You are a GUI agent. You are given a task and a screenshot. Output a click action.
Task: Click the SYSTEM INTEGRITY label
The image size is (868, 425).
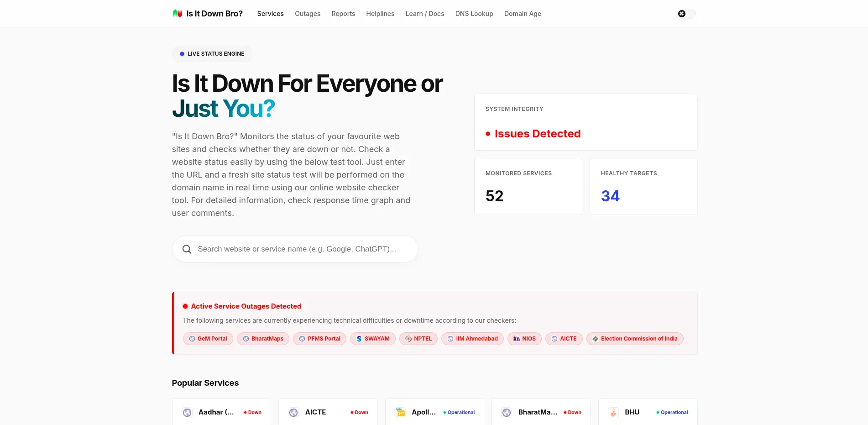coord(514,109)
